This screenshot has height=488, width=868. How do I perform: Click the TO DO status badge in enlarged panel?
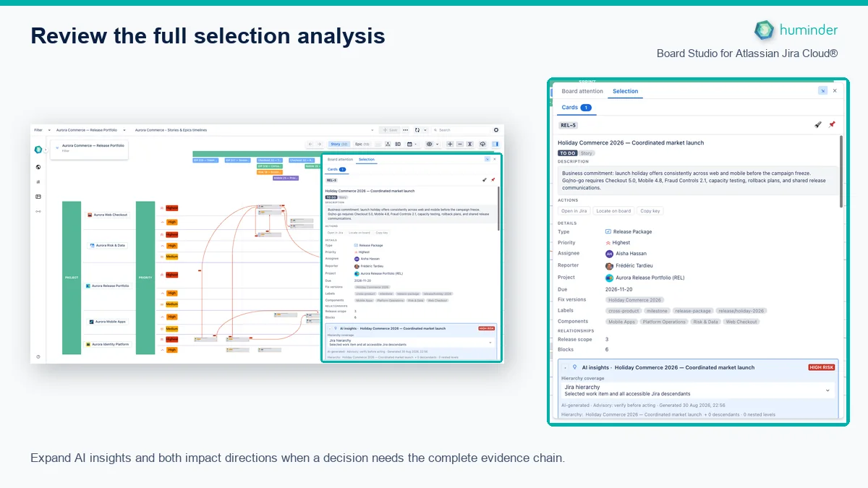pos(567,153)
